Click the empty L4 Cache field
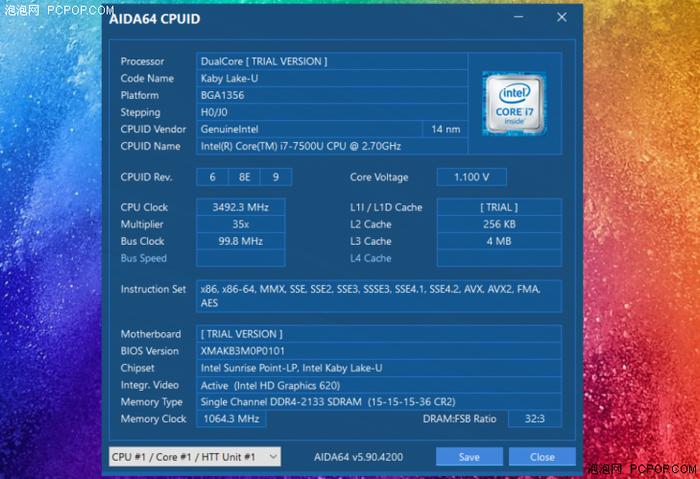The height and width of the screenshot is (479, 700). tap(499, 258)
